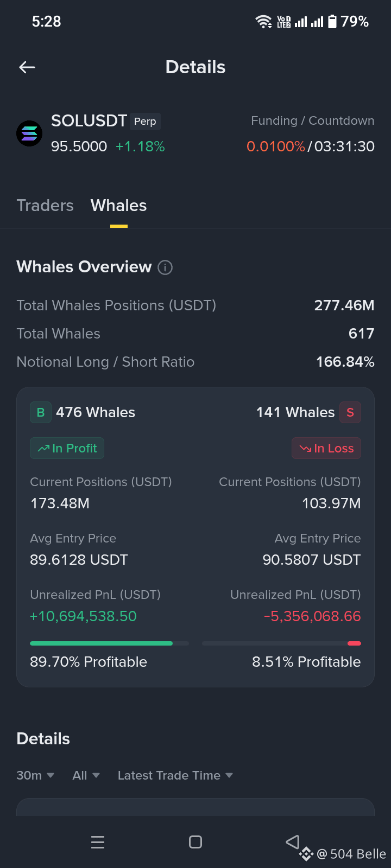
Task: Open the 30m timeframe dropdown
Action: [35, 775]
